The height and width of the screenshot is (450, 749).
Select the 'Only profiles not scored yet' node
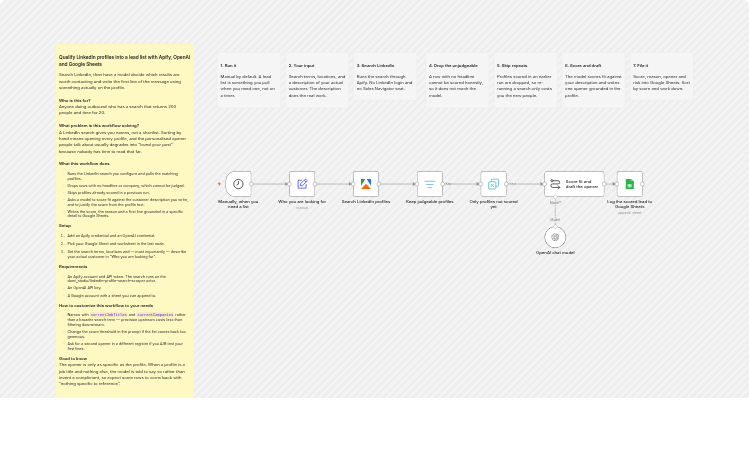point(493,184)
